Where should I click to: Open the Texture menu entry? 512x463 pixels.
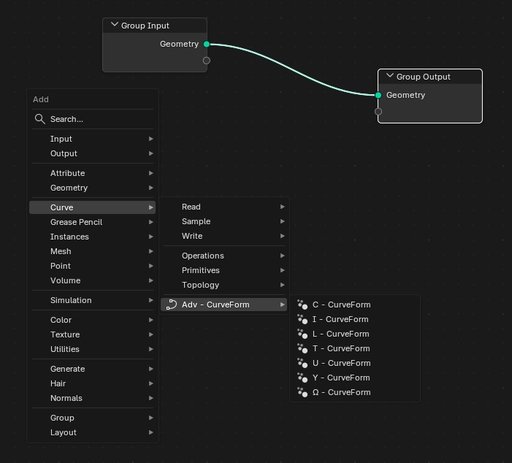(x=92, y=335)
